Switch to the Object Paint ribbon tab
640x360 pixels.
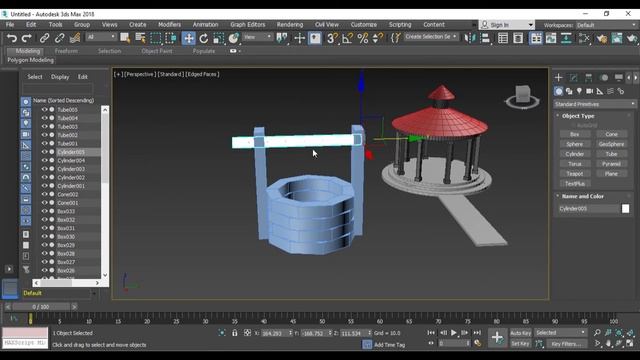(x=157, y=51)
